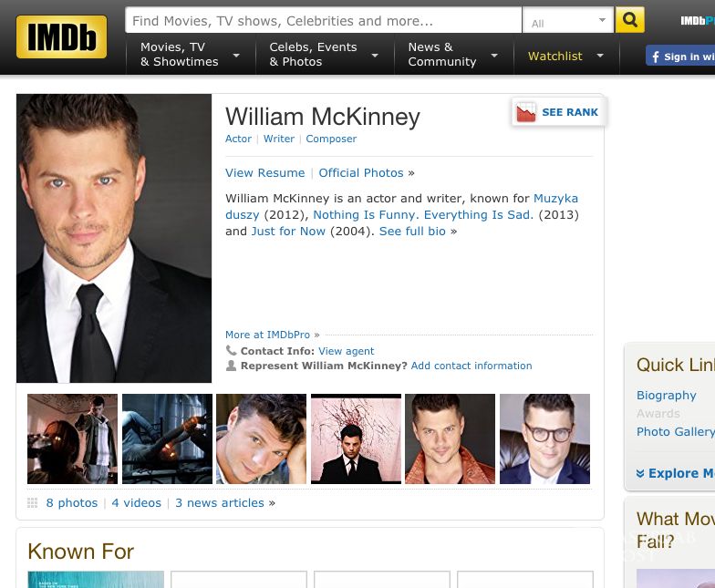Viewport: 715px width, 588px height.
Task: Open the thumbnail of man wearing glasses
Action: 545,439
